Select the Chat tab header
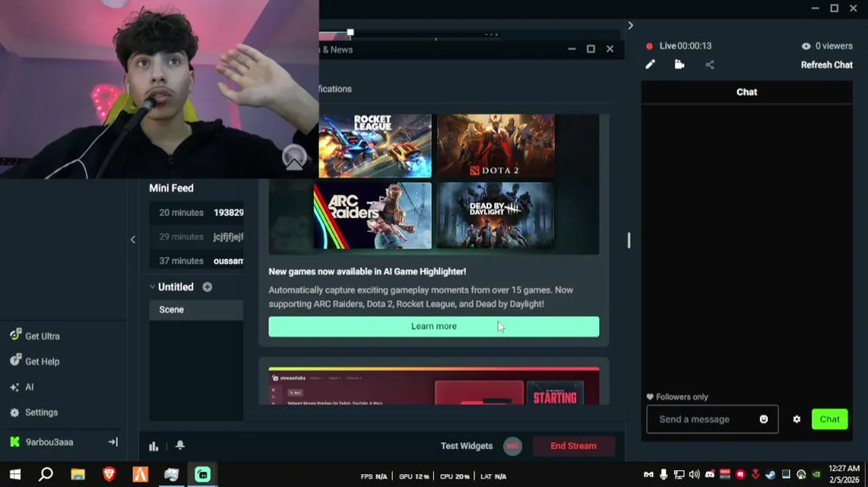This screenshot has width=868, height=487. (x=746, y=92)
